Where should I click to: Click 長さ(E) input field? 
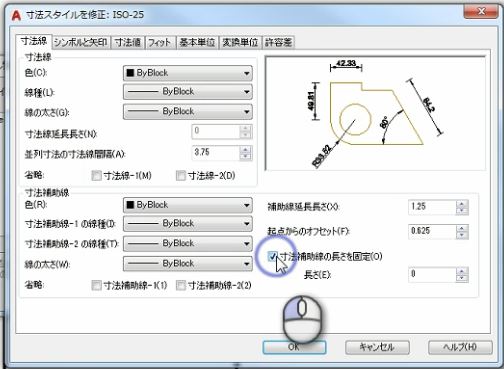click(432, 275)
